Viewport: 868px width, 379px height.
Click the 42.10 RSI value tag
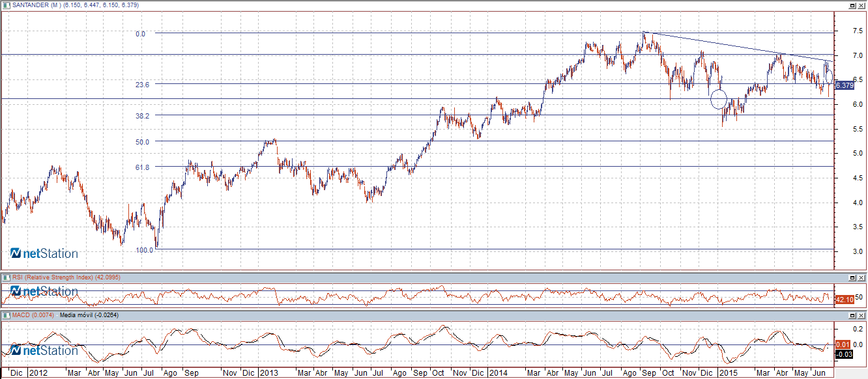click(844, 300)
